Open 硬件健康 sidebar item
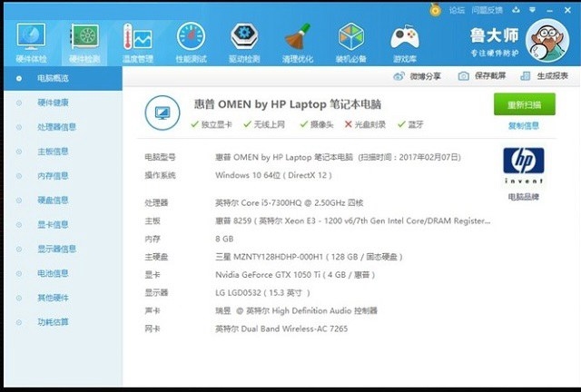This screenshot has height=392, width=581. [x=53, y=103]
